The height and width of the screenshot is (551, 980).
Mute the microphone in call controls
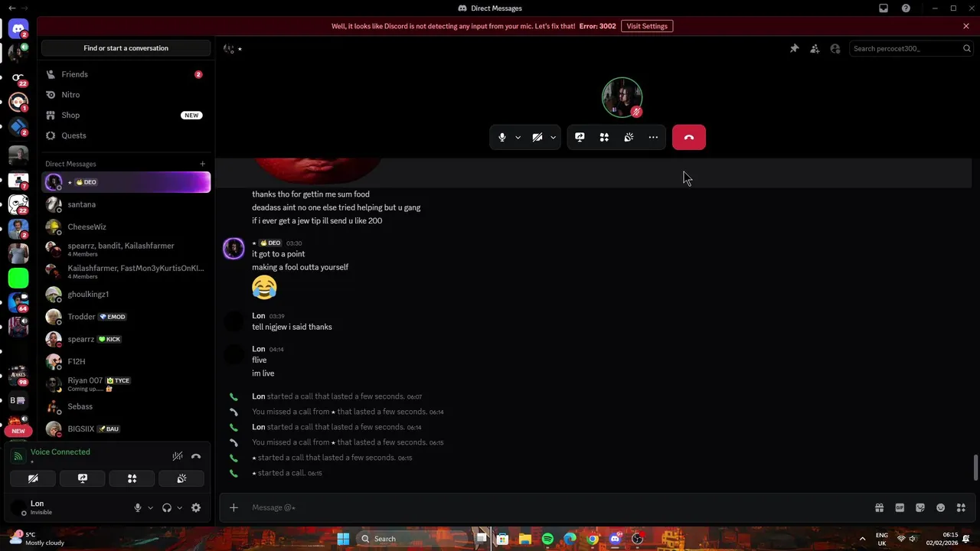tap(502, 138)
